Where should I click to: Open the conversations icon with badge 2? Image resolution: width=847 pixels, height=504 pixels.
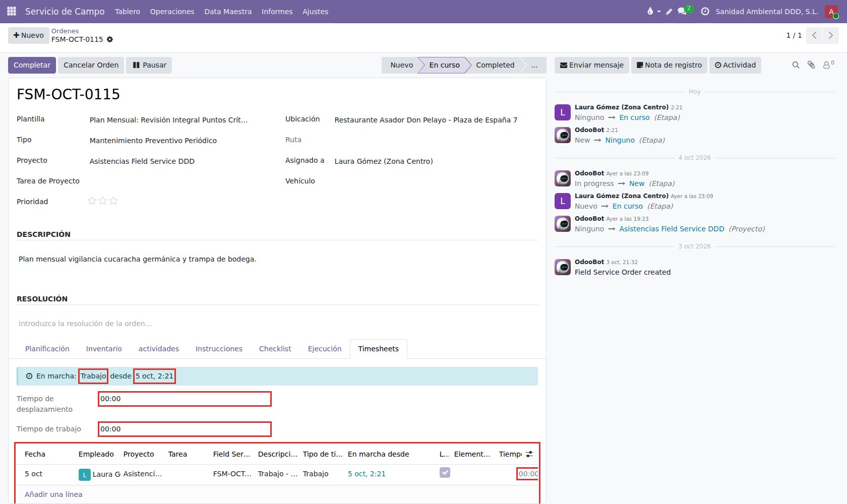tap(684, 11)
